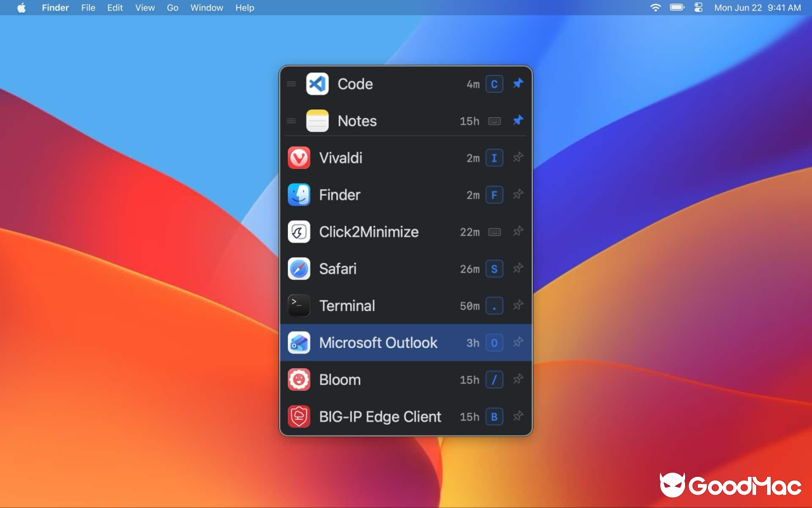Click the C hotkey badge for Code
Viewport: 812px width, 508px height.
[494, 84]
